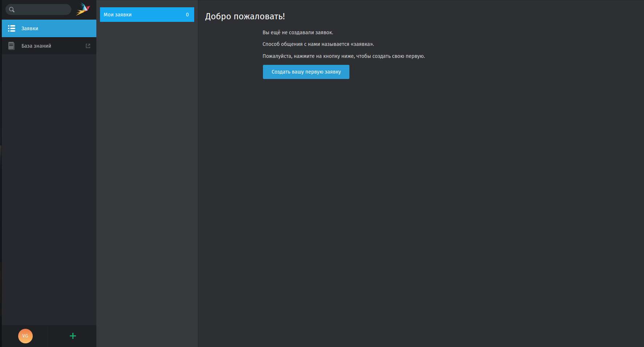The width and height of the screenshot is (644, 347).
Task: Click the 0 counter on Мои заявки
Action: [187, 15]
